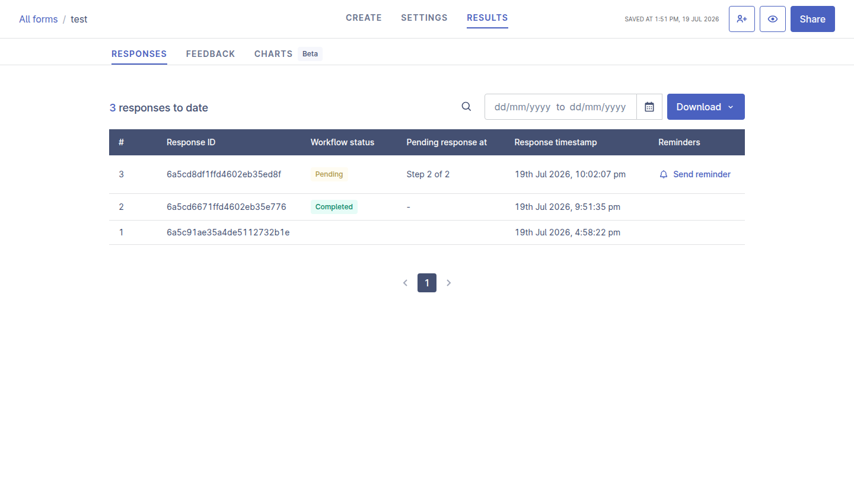The width and height of the screenshot is (854, 504).
Task: Navigate to All forms link
Action: coord(39,19)
